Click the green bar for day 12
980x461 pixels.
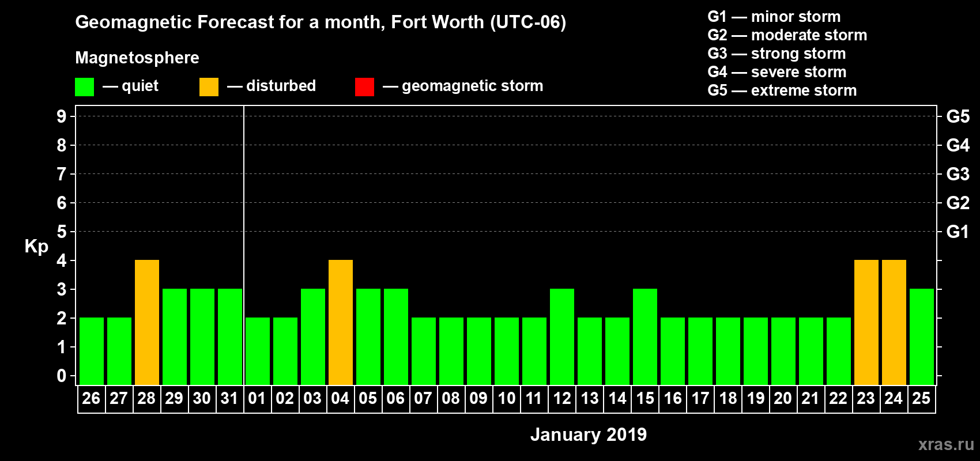coord(562,337)
